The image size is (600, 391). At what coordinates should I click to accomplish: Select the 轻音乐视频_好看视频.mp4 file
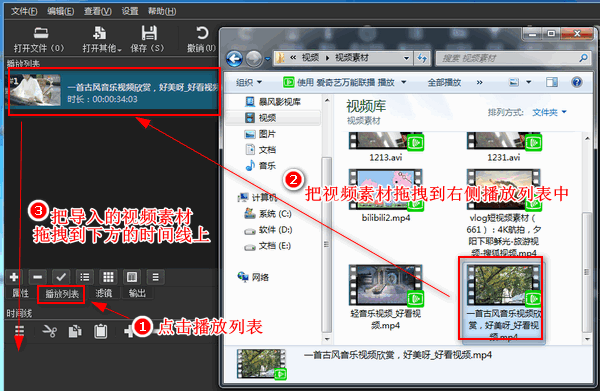(x=386, y=297)
